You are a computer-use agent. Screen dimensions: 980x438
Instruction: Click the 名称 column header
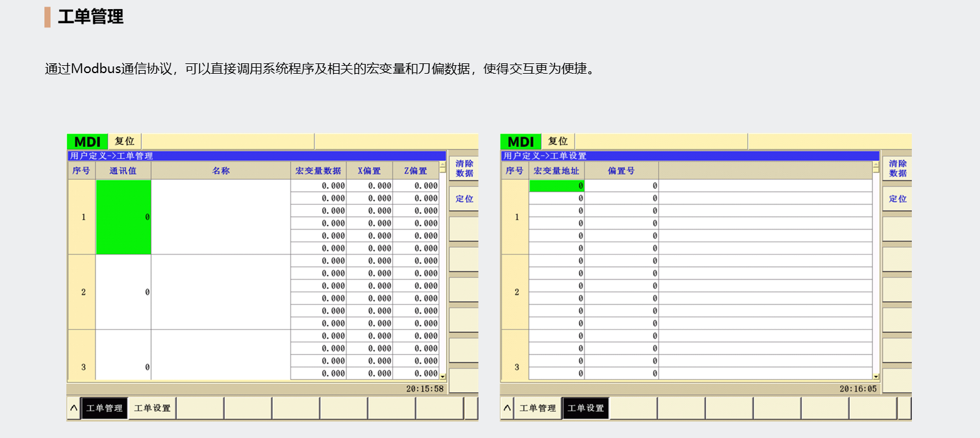pos(221,171)
